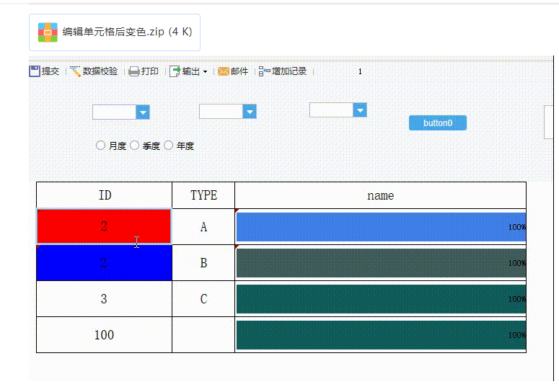Select the 季度 radio button

point(134,146)
